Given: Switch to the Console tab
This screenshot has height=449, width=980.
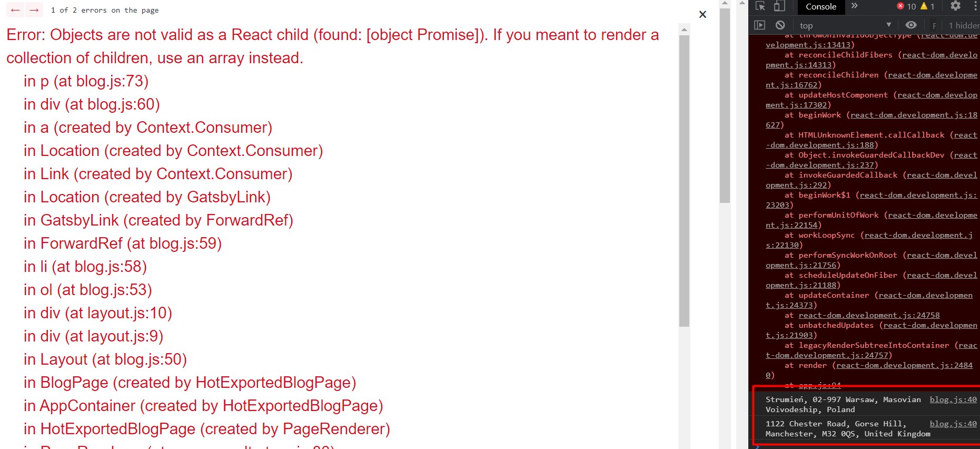Looking at the screenshot, I should click(821, 6).
